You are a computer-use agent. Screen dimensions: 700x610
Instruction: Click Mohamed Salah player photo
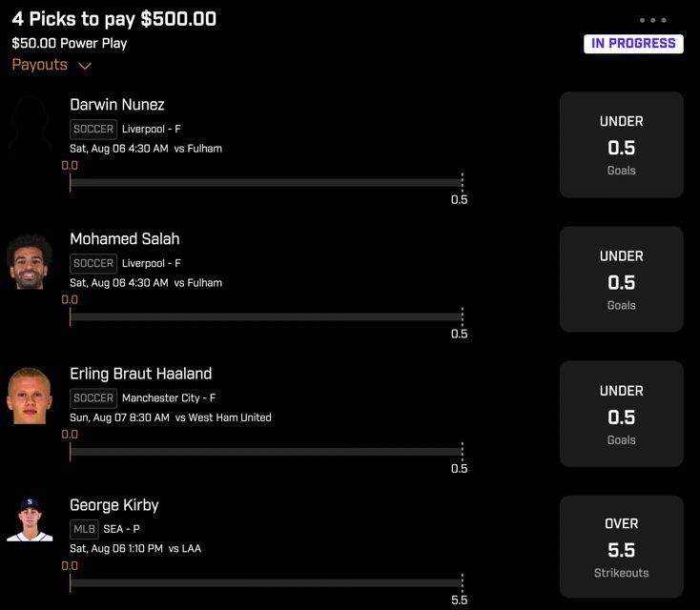pos(30,260)
